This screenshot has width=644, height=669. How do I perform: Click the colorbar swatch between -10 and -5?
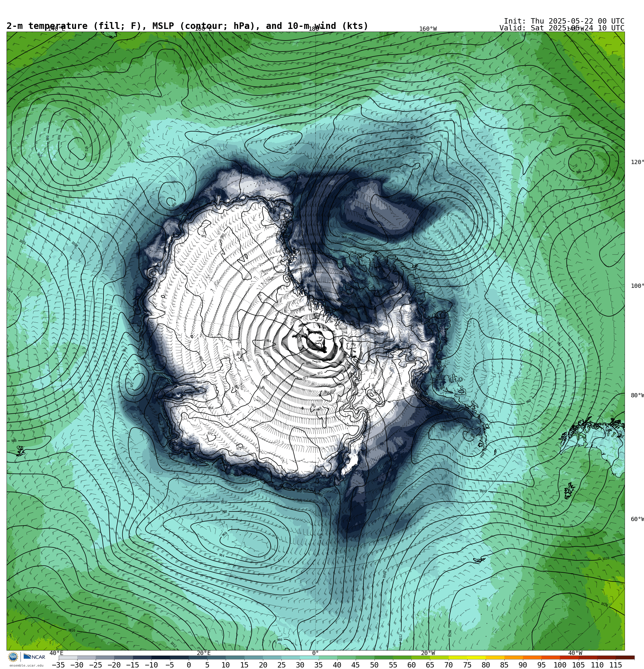pyautogui.click(x=161, y=657)
